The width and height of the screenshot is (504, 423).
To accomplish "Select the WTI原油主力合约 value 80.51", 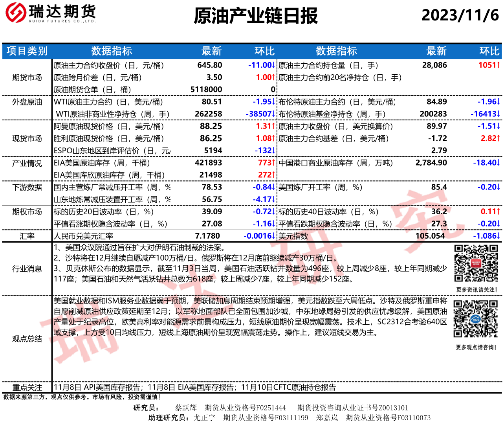I will pos(212,102).
